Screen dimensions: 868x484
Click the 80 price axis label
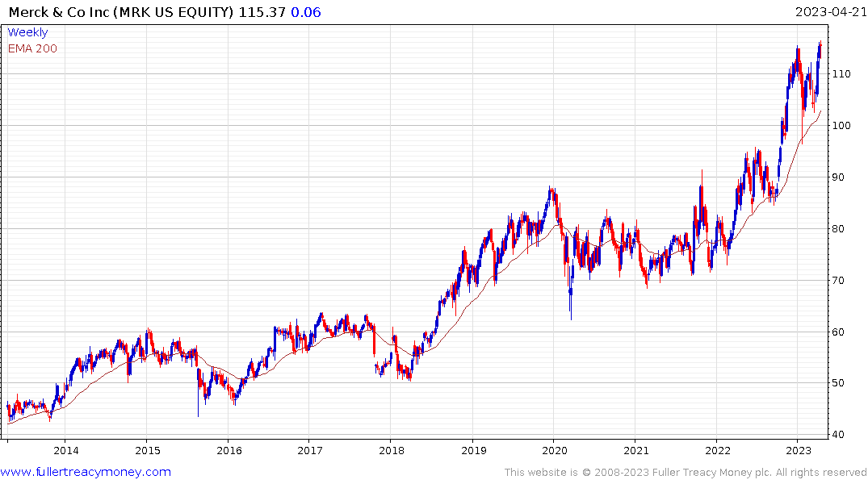point(838,229)
